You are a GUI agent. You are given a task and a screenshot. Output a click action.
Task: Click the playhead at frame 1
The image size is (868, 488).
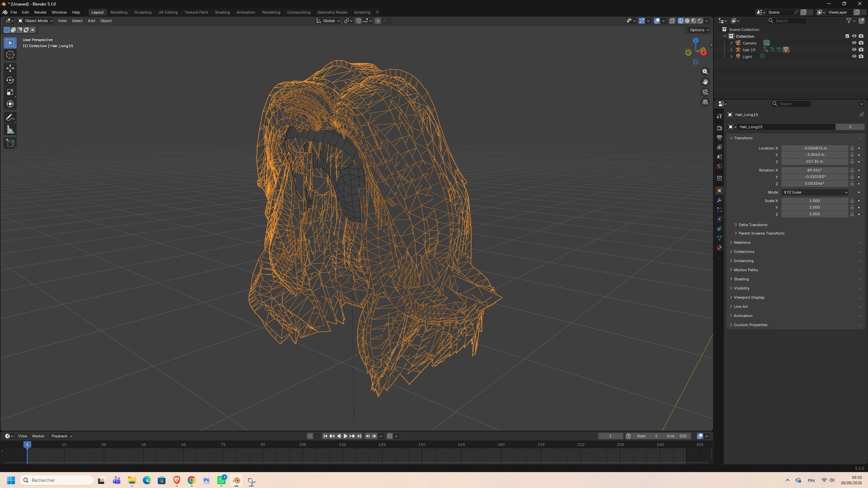(x=27, y=445)
